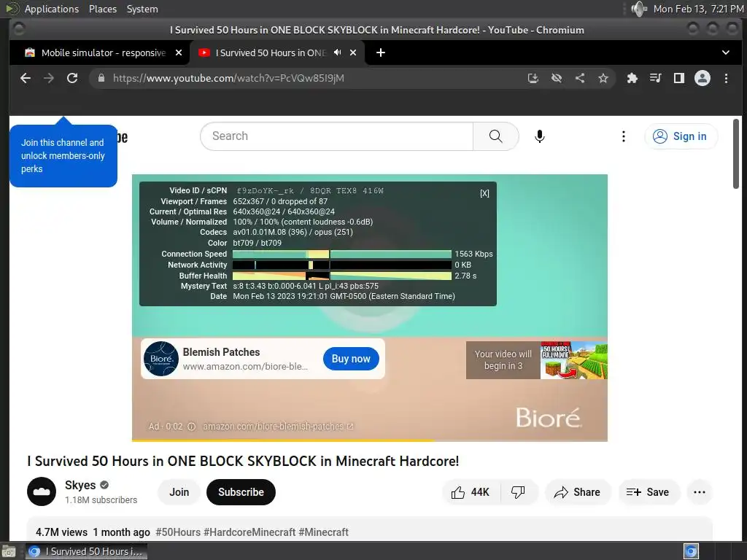
Task: Click the install/download page icon in address bar
Action: click(x=533, y=78)
